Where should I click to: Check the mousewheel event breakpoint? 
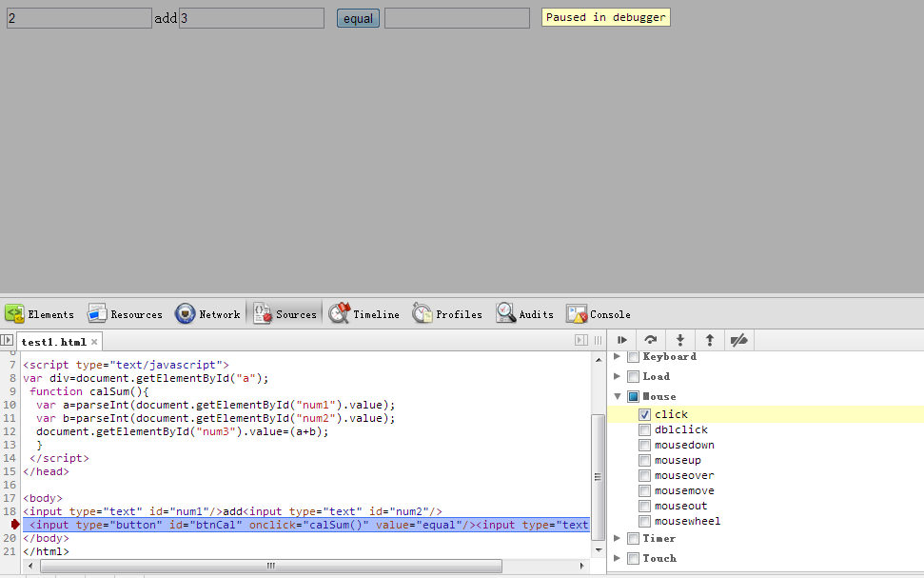tap(645, 521)
